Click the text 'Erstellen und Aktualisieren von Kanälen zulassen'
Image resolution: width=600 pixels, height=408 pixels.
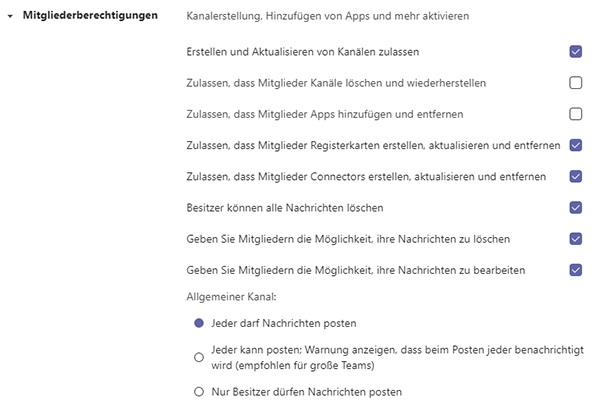pos(303,51)
